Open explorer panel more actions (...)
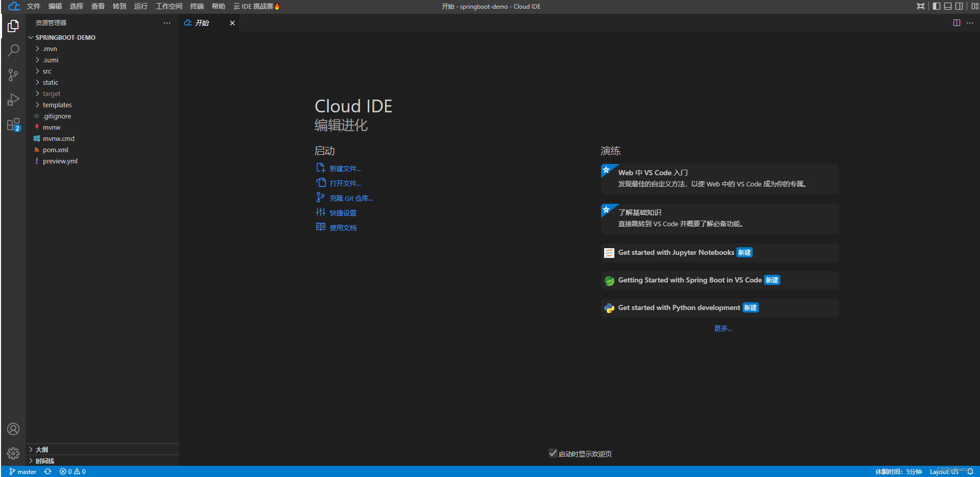Image resolution: width=980 pixels, height=477 pixels. [167, 23]
